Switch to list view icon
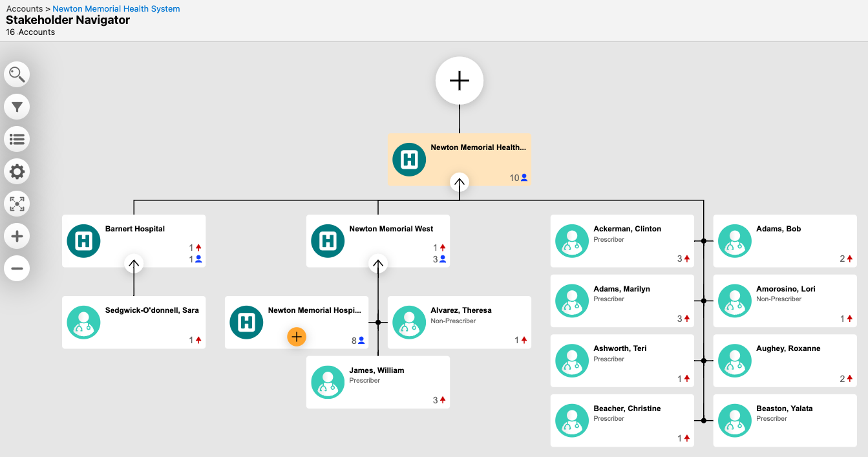Image resolution: width=868 pixels, height=457 pixels. [x=17, y=139]
